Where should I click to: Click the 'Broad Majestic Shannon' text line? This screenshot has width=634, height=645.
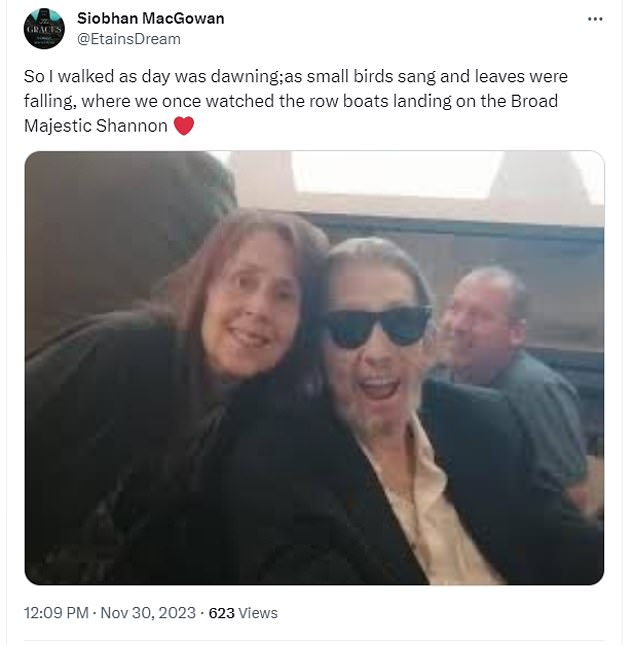[x=95, y=126]
